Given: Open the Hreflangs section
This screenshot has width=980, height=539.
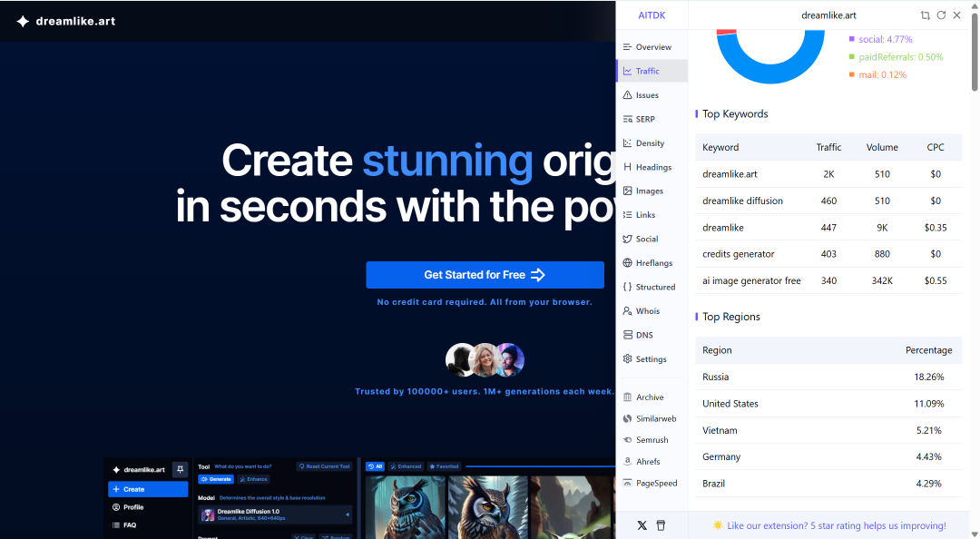Looking at the screenshot, I should [x=652, y=262].
